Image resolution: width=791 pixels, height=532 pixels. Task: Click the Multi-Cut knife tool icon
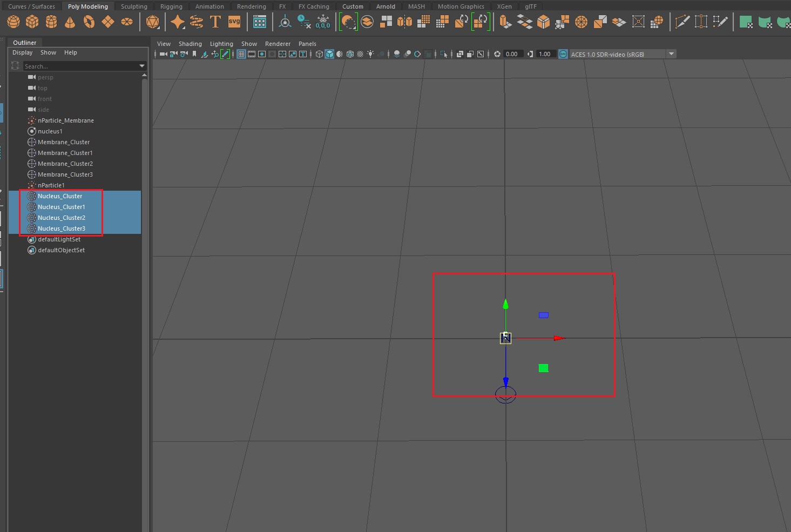682,22
